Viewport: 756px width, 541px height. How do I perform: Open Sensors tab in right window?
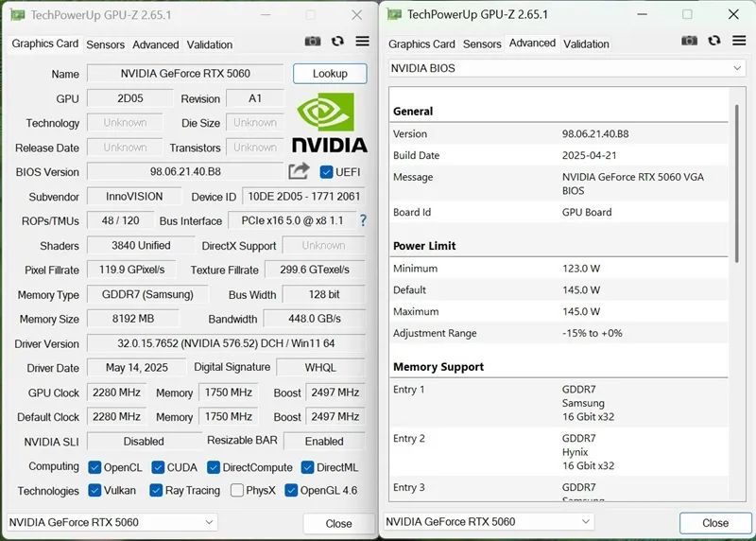tap(482, 44)
